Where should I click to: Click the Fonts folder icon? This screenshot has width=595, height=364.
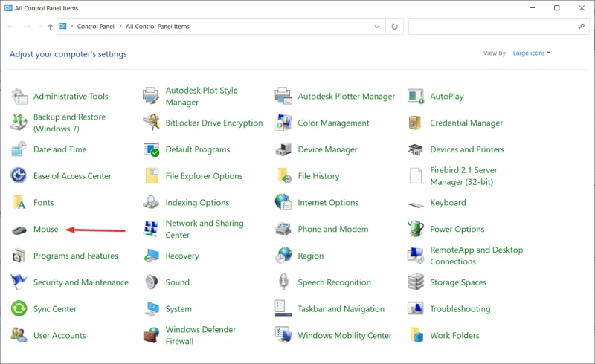tap(19, 203)
